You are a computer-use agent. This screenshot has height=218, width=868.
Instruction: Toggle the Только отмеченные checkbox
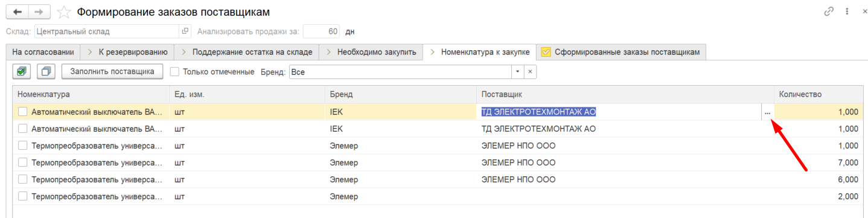click(175, 72)
